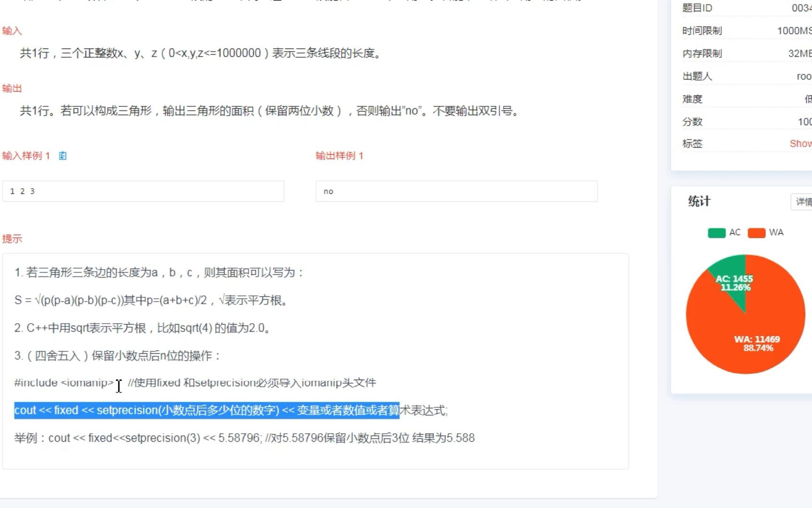Open the Show link next to 标签
812x508 pixels.
(x=800, y=143)
